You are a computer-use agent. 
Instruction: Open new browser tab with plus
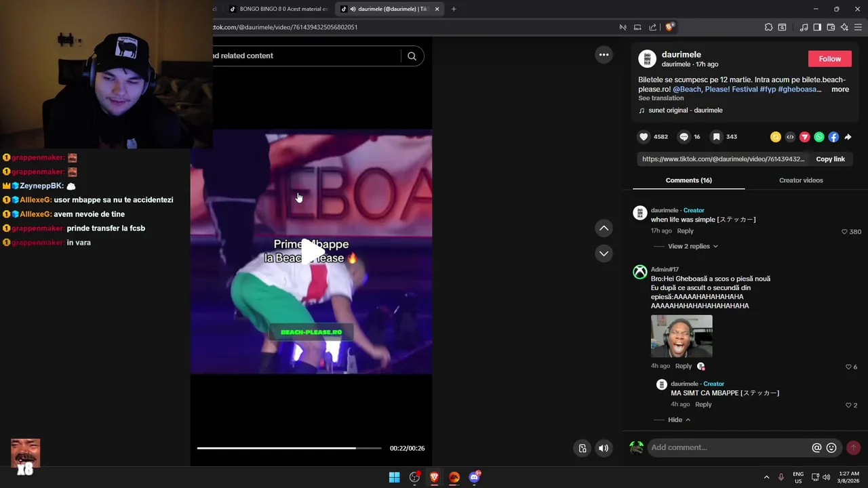click(454, 9)
